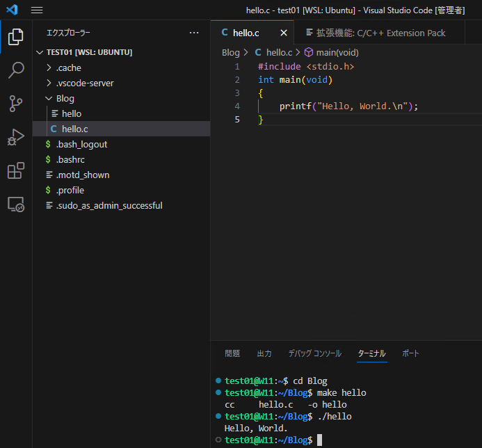
Task: Click the 'cc hello.c -o hello' output line
Action: coord(286,405)
